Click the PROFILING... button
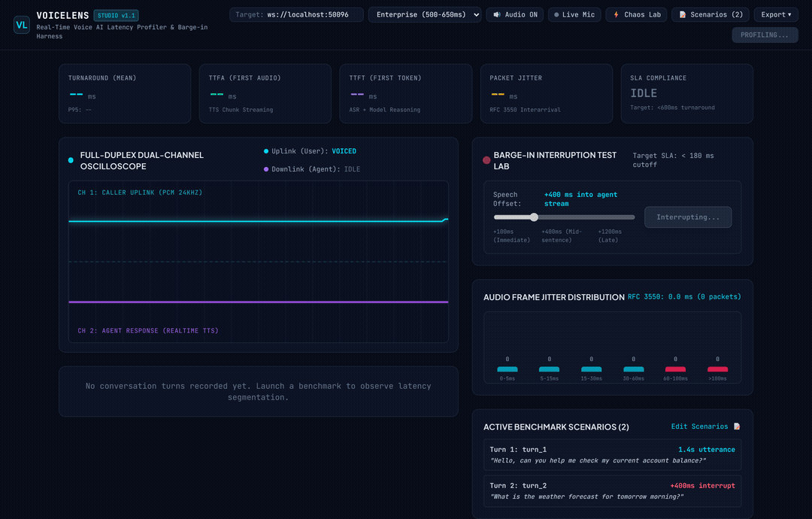The width and height of the screenshot is (812, 519). coord(765,35)
